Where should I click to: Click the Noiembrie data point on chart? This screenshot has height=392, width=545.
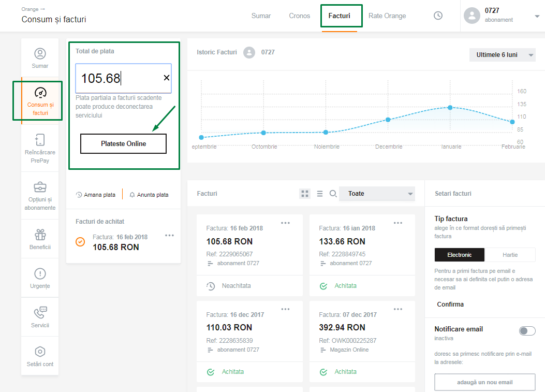point(326,132)
